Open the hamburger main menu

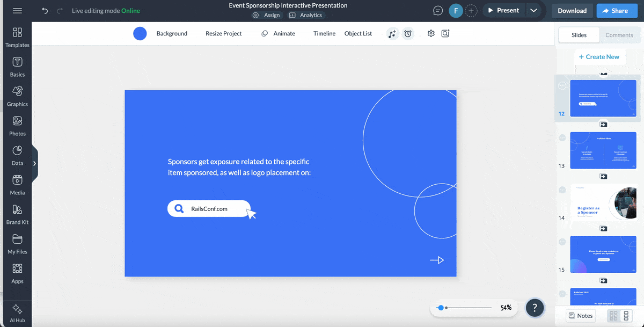17,11
